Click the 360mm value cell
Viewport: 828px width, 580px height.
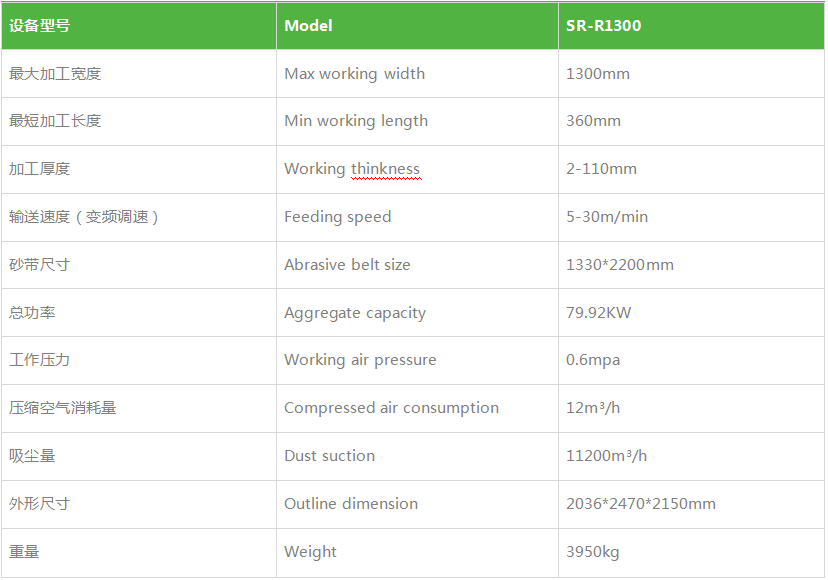(593, 121)
